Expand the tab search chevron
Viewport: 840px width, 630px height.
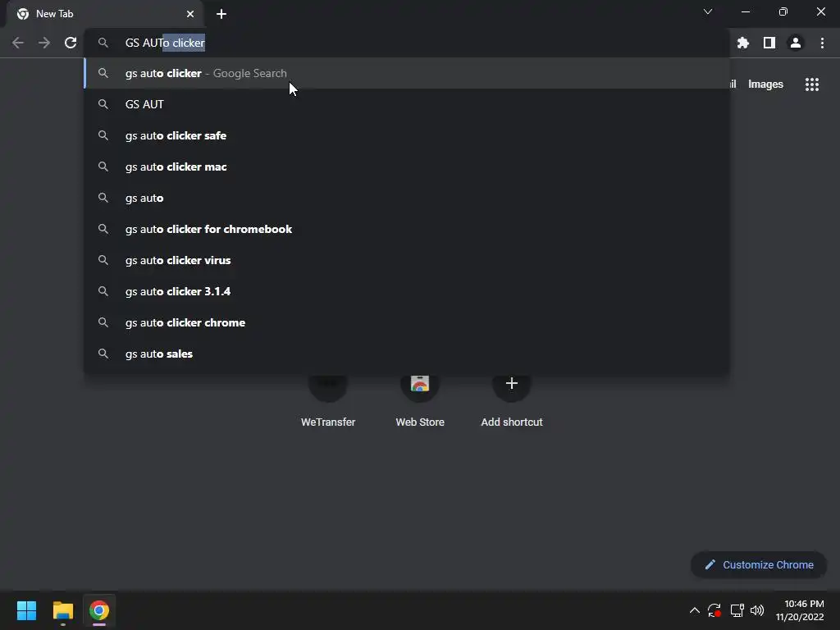pyautogui.click(x=708, y=11)
